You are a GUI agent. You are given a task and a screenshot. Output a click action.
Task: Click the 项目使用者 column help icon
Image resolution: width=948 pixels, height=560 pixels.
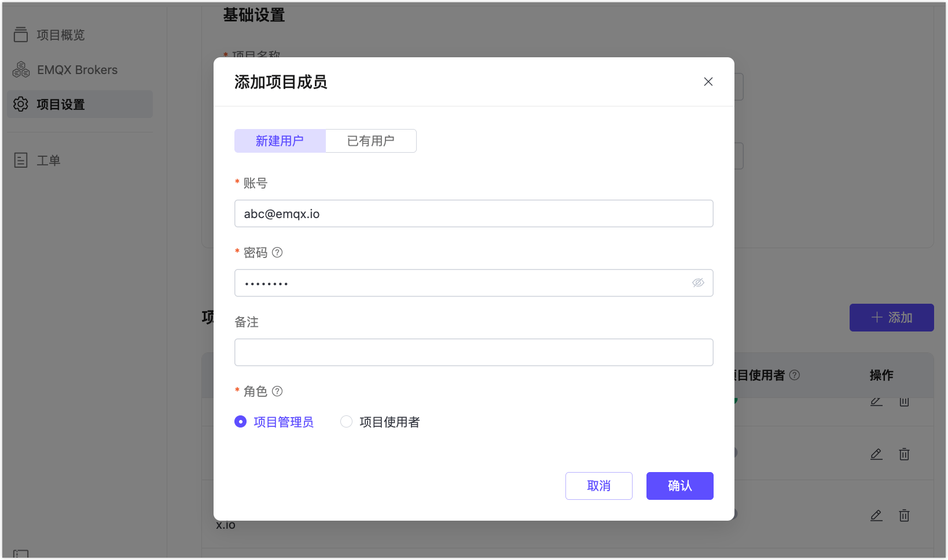pos(795,375)
